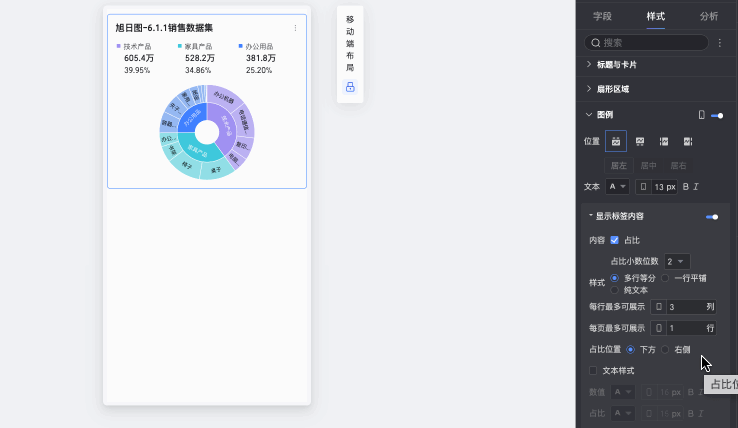The height and width of the screenshot is (428, 738).
Task: Open the 数值 text color dropdown
Action: 623,392
